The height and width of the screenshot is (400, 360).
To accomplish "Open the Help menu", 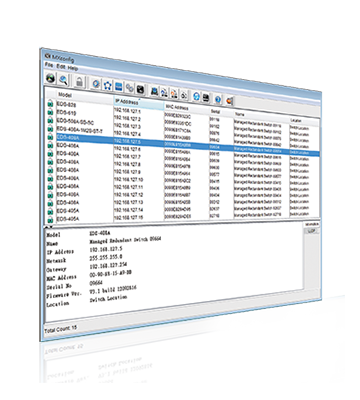I will coord(72,68).
